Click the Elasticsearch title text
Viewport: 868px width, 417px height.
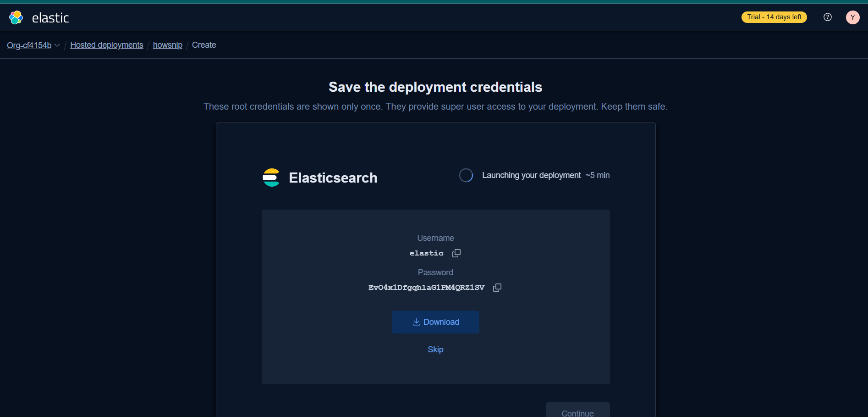[x=333, y=178]
